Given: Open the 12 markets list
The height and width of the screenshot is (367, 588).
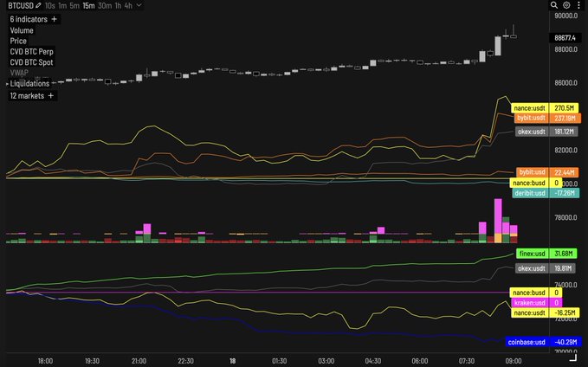Looking at the screenshot, I should [x=27, y=95].
